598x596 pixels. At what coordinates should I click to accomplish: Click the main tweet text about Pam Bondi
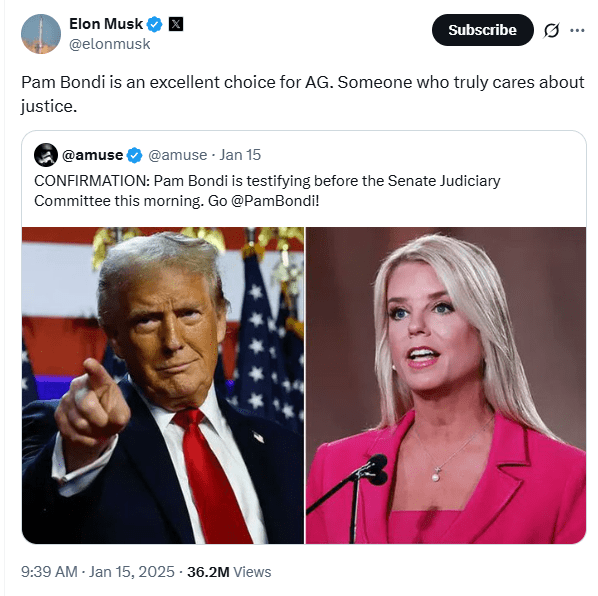point(302,94)
